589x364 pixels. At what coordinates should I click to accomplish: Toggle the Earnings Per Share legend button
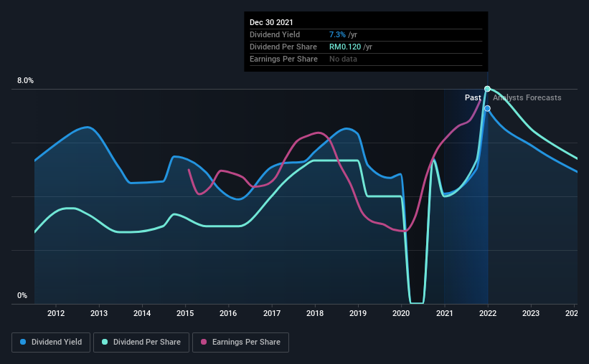240,343
